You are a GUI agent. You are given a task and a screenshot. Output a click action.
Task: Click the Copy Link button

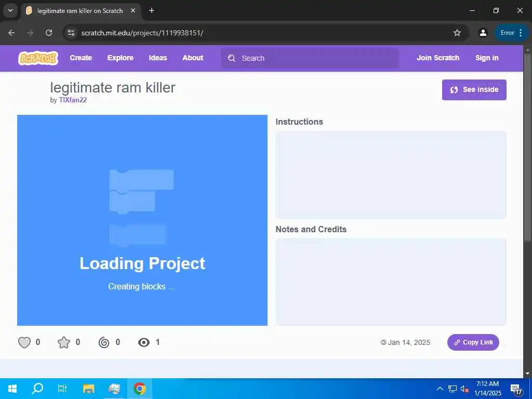tap(473, 342)
